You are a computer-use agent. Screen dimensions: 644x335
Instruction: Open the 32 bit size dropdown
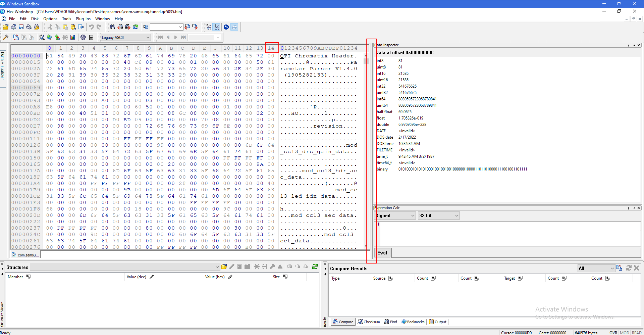click(x=439, y=216)
